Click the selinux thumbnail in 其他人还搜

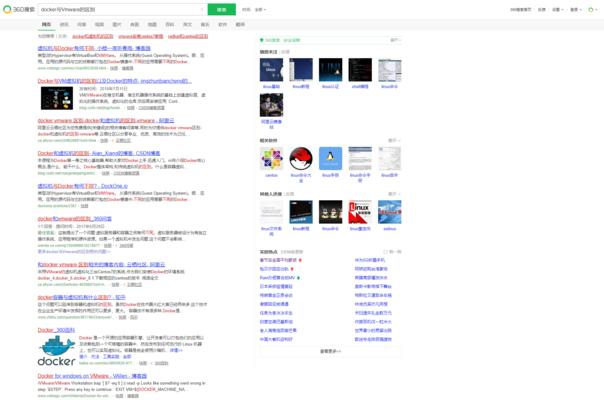coord(389,212)
